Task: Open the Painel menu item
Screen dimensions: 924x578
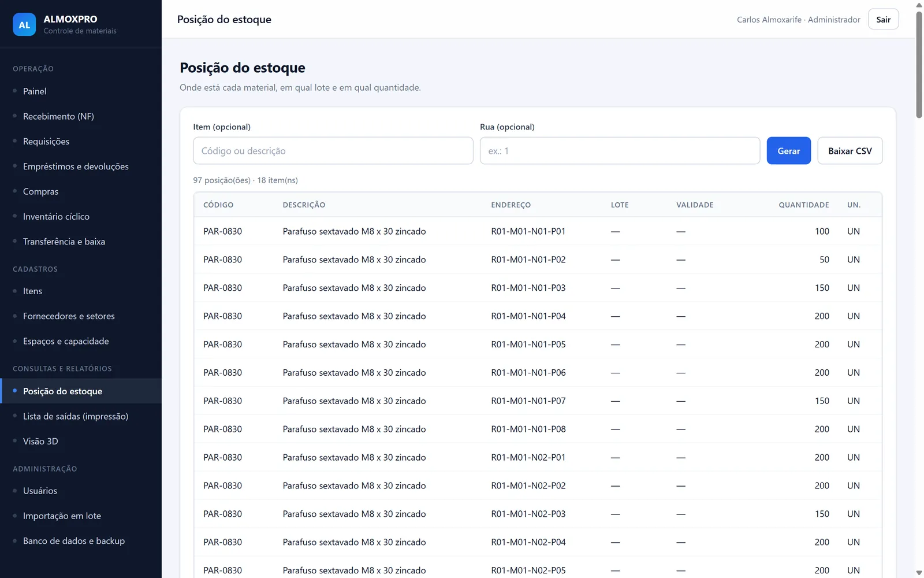Action: [35, 91]
